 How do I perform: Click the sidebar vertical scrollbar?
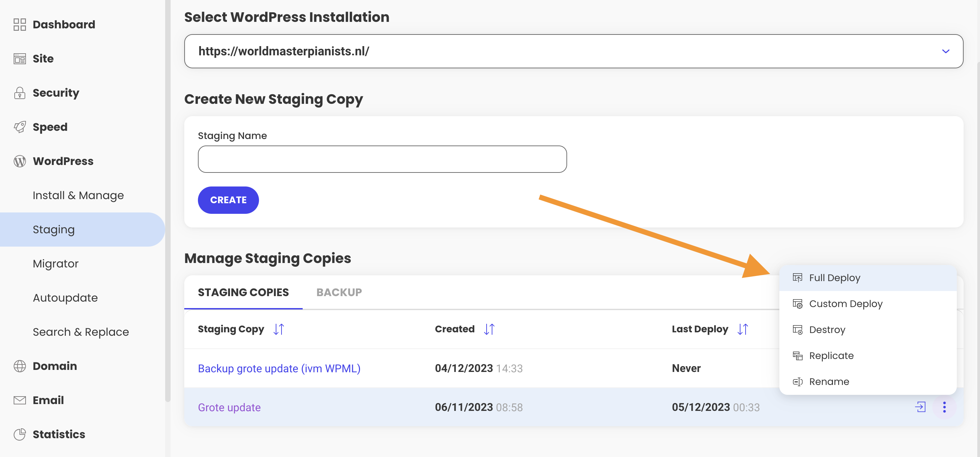(168, 201)
